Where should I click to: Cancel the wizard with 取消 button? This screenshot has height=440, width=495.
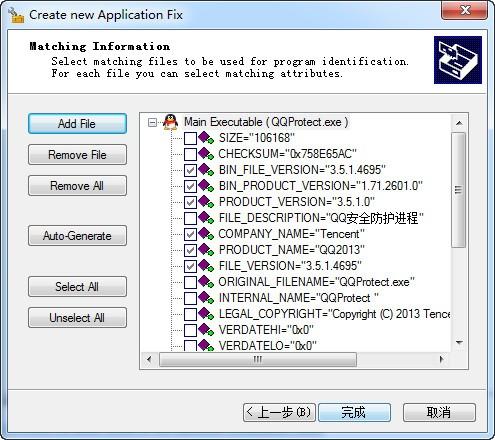coord(439,413)
